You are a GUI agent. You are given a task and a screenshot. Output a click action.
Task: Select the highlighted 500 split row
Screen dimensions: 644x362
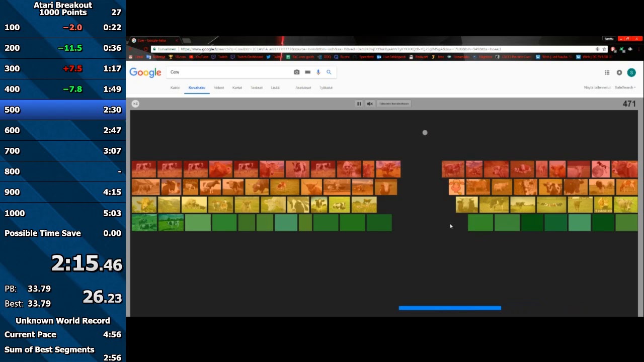click(63, 110)
